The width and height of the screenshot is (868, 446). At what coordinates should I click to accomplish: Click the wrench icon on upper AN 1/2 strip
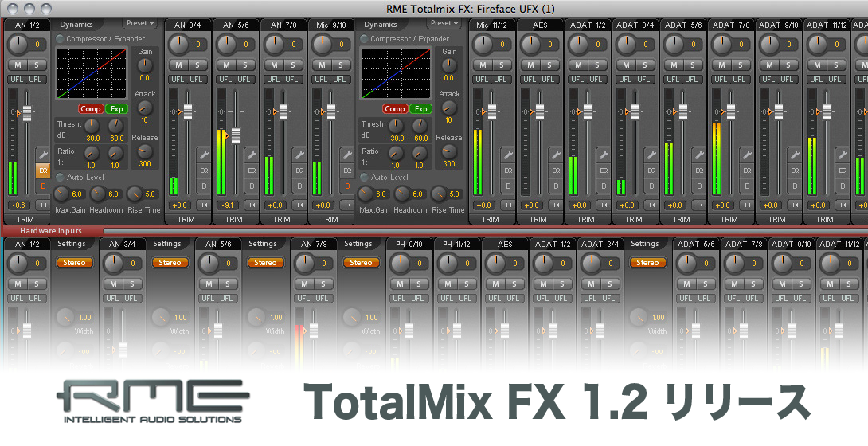(43, 155)
